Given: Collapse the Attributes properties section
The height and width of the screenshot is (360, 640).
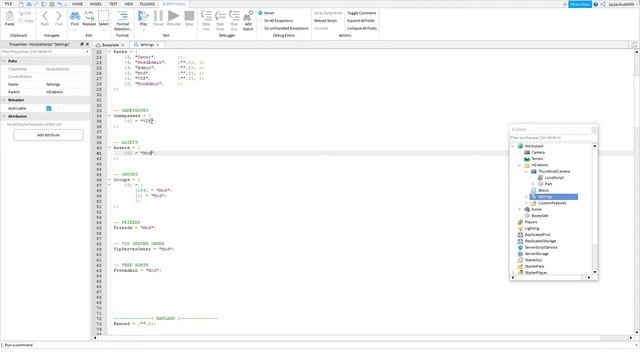Looking at the screenshot, I should pyautogui.click(x=4, y=116).
